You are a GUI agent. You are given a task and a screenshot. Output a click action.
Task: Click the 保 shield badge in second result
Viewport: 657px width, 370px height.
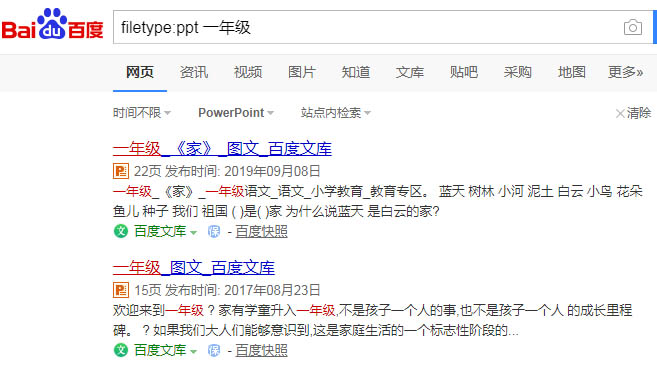214,350
